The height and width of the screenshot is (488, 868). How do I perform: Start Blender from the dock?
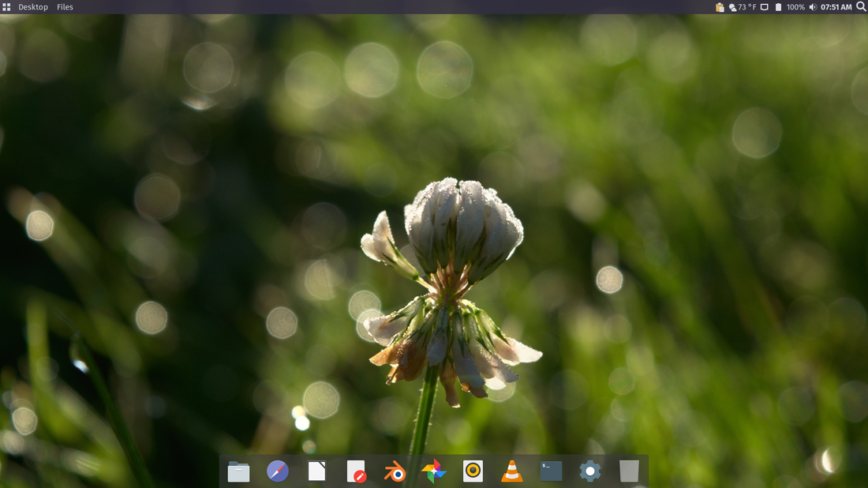point(395,471)
